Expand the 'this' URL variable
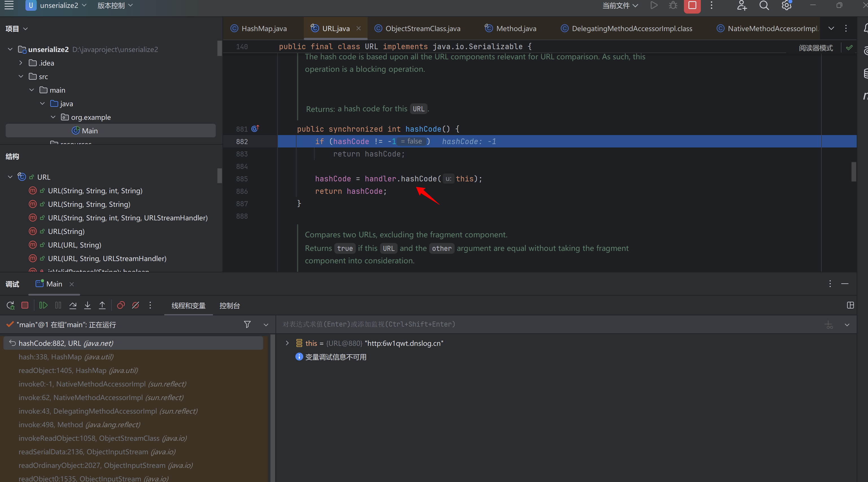 (x=287, y=343)
